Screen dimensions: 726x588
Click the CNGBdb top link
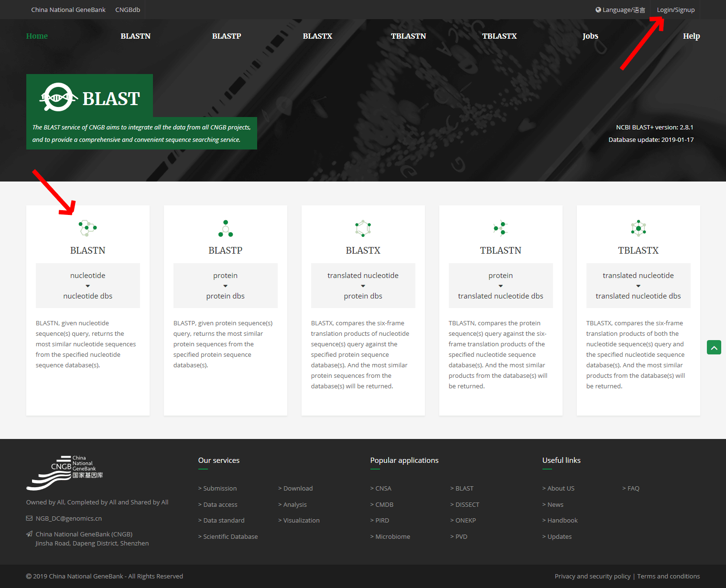(128, 10)
